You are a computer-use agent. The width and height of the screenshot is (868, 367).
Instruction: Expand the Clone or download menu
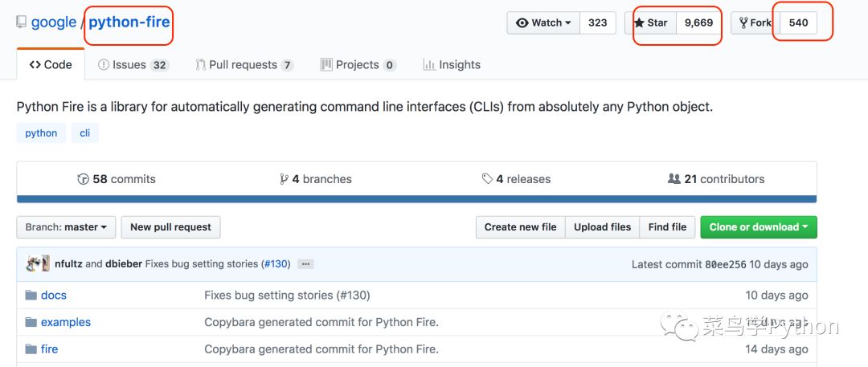758,227
